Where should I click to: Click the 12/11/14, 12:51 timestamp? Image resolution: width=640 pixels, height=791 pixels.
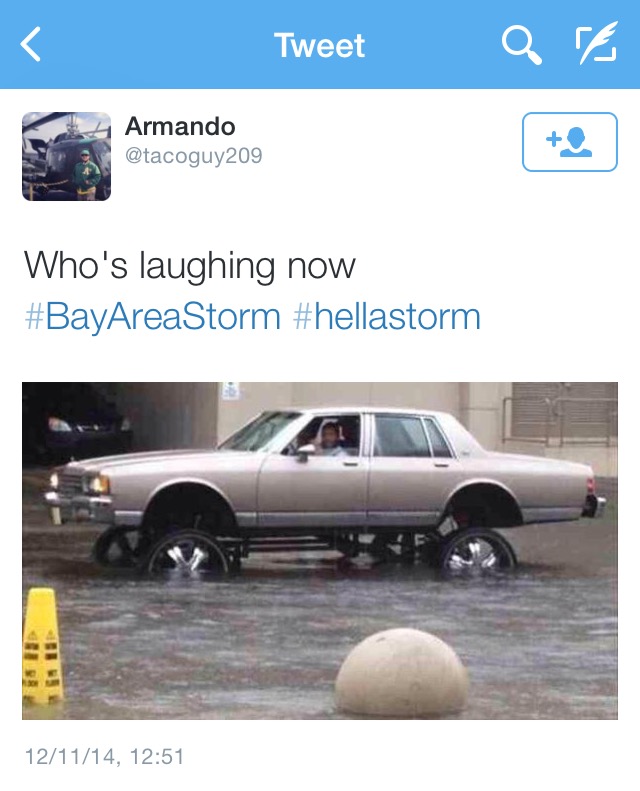coord(104,757)
